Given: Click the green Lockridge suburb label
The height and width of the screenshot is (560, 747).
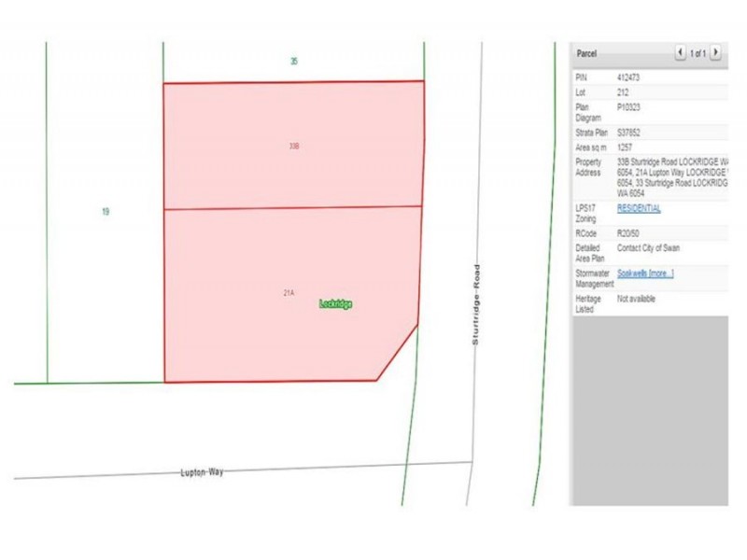Looking at the screenshot, I should 335,304.
